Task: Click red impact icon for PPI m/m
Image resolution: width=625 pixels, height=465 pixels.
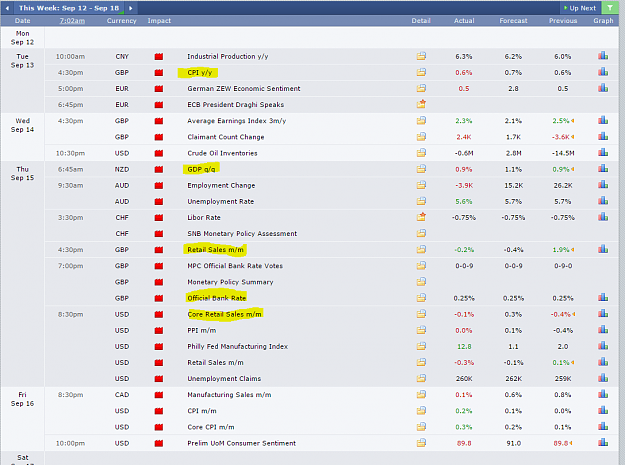Action: [159, 331]
